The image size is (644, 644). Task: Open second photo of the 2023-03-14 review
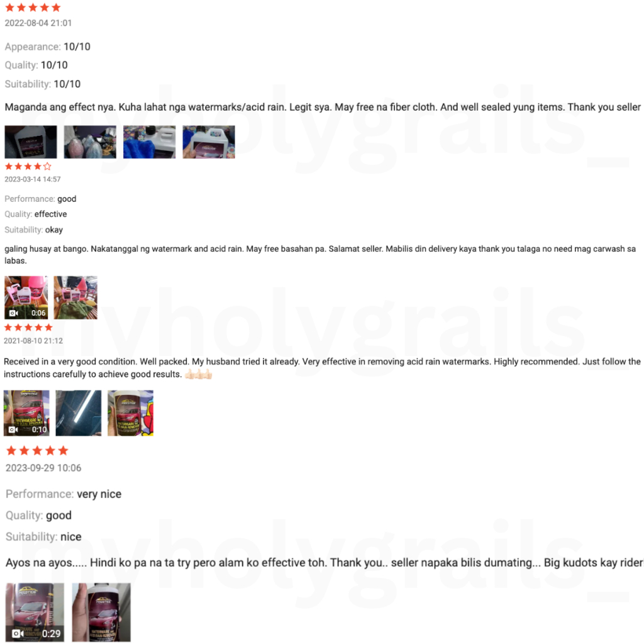click(x=75, y=297)
